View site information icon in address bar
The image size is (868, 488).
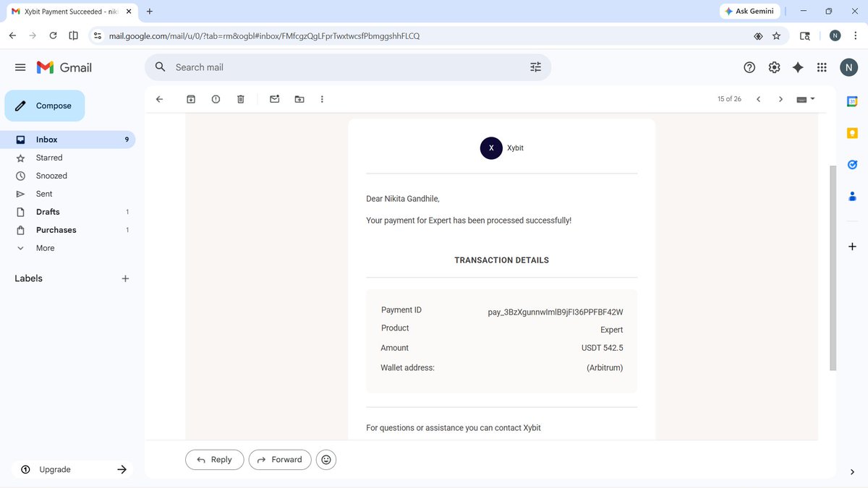(x=98, y=35)
